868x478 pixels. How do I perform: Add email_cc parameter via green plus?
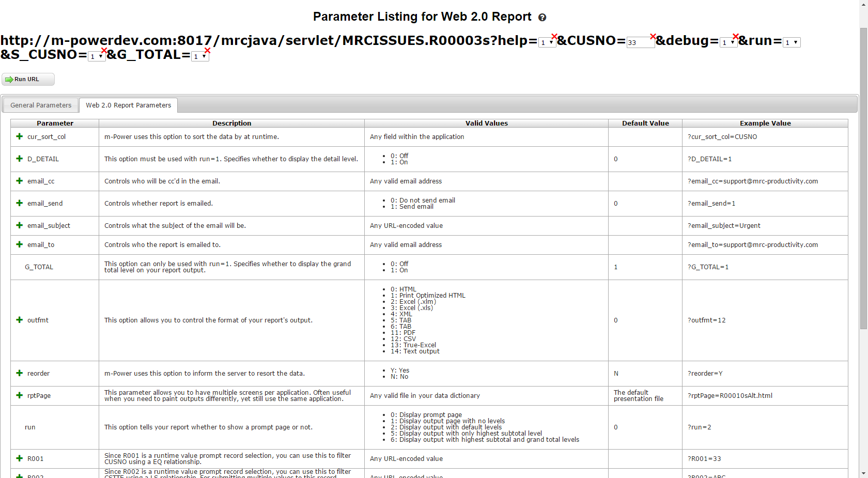(x=19, y=181)
